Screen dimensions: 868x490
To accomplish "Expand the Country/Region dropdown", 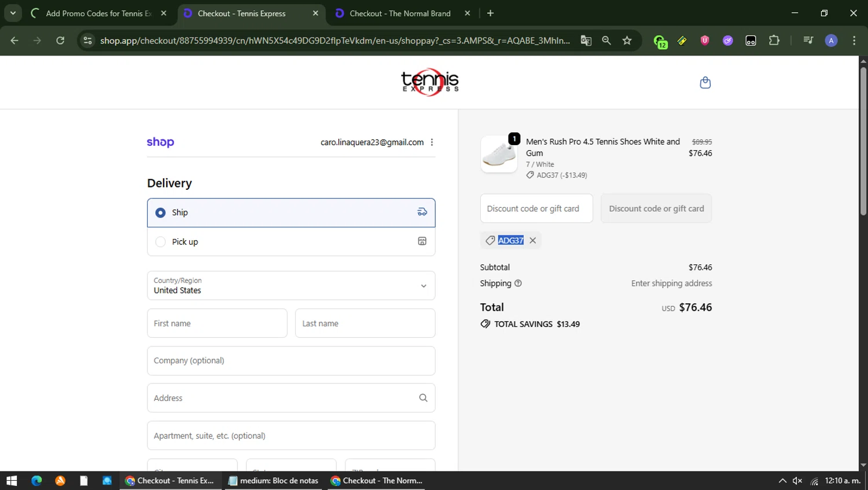I will pos(291,286).
